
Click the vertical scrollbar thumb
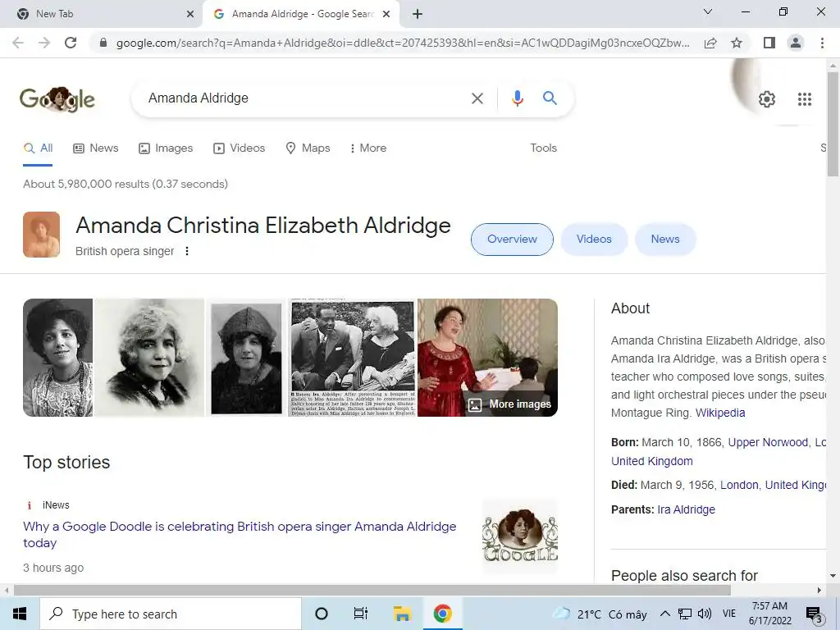[x=833, y=123]
